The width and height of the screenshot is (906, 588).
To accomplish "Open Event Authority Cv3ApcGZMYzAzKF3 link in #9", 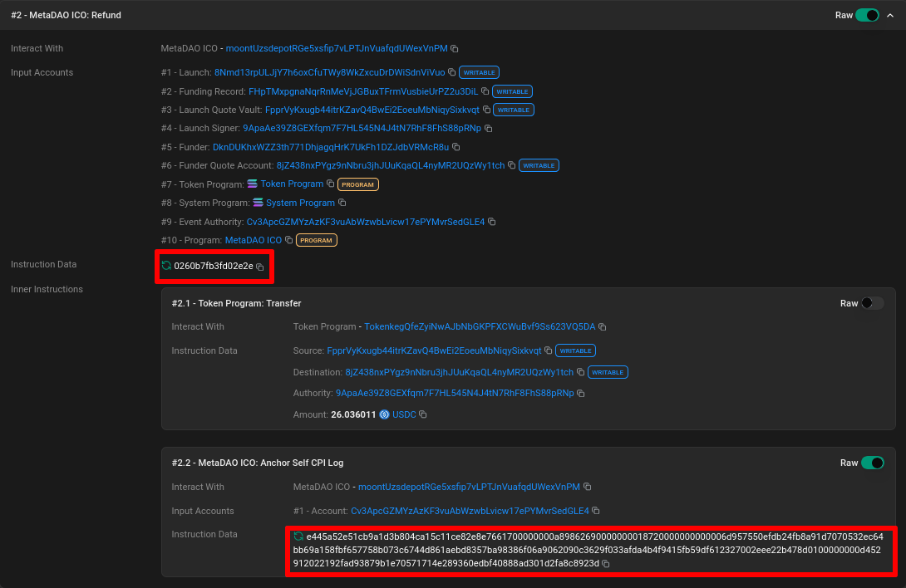I will point(366,222).
